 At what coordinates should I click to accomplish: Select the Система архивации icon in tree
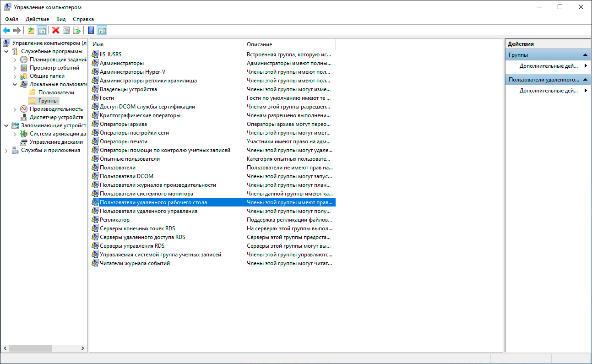point(24,134)
